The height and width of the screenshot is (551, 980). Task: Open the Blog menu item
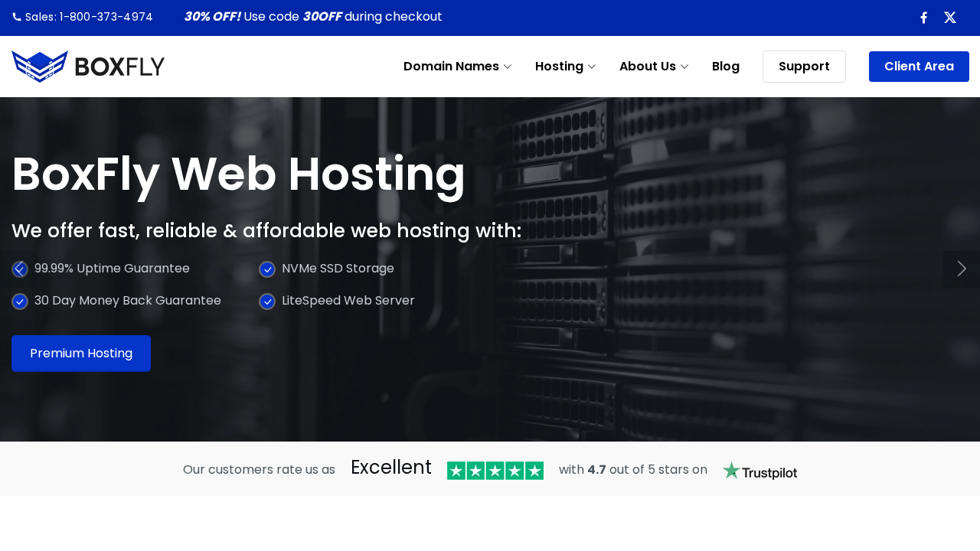[725, 67]
